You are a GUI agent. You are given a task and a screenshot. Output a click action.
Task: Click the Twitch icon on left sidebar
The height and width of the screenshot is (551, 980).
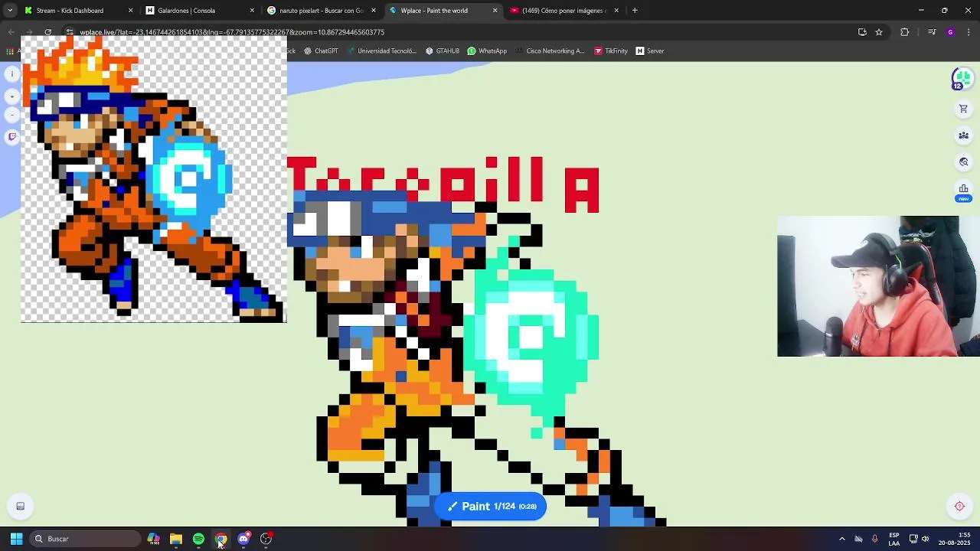(x=11, y=137)
